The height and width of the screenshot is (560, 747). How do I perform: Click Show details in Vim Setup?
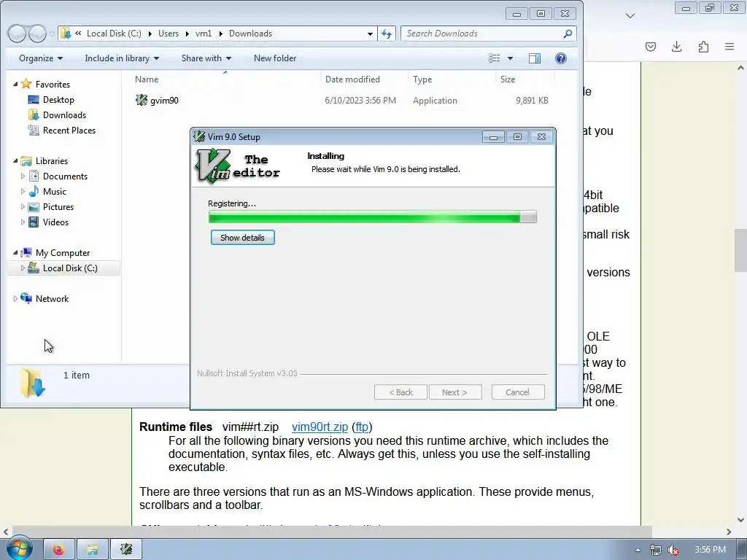click(x=242, y=238)
